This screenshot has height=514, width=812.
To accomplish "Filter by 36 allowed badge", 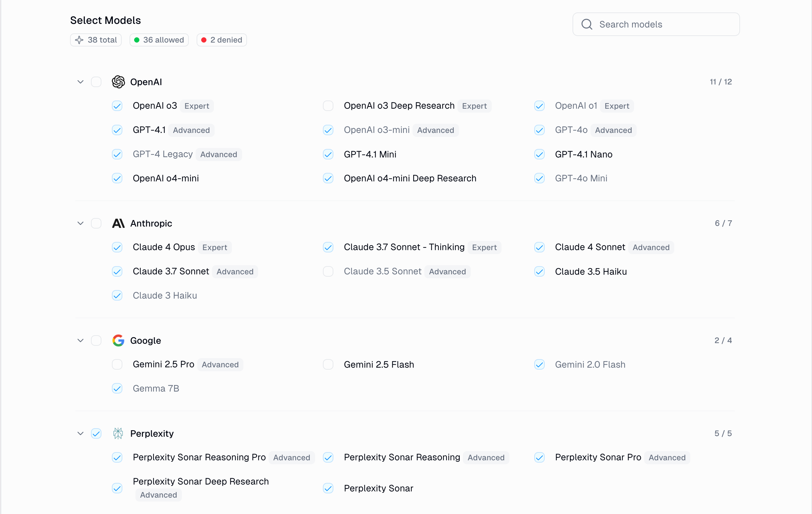I will (159, 40).
